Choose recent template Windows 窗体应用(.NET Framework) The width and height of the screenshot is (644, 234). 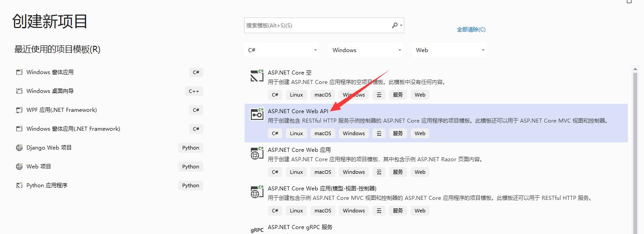(109, 129)
